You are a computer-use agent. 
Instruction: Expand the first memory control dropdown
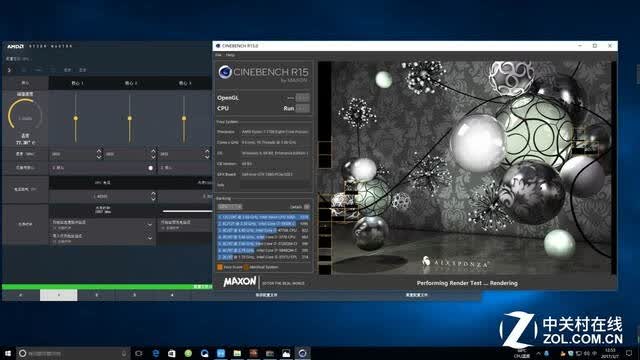click(150, 224)
